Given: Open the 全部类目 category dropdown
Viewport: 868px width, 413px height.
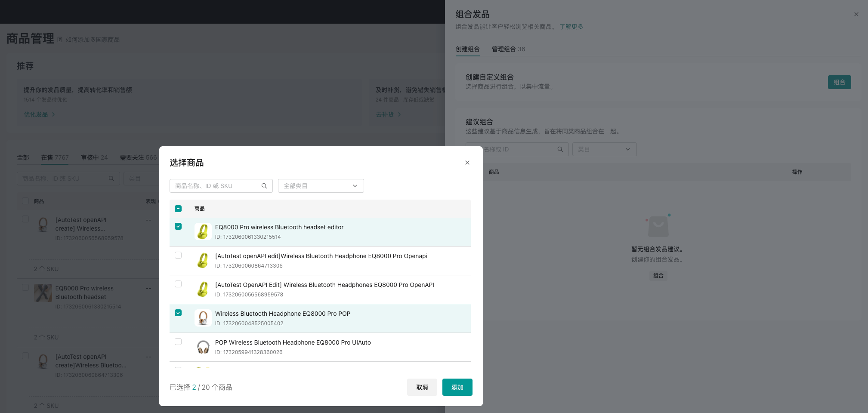Looking at the screenshot, I should click(321, 186).
